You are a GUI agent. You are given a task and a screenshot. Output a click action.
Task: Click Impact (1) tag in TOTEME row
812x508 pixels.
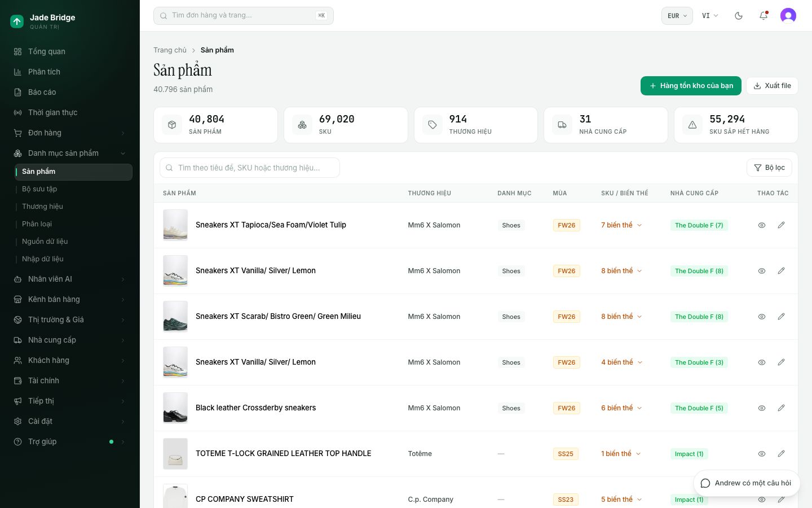pos(689,454)
